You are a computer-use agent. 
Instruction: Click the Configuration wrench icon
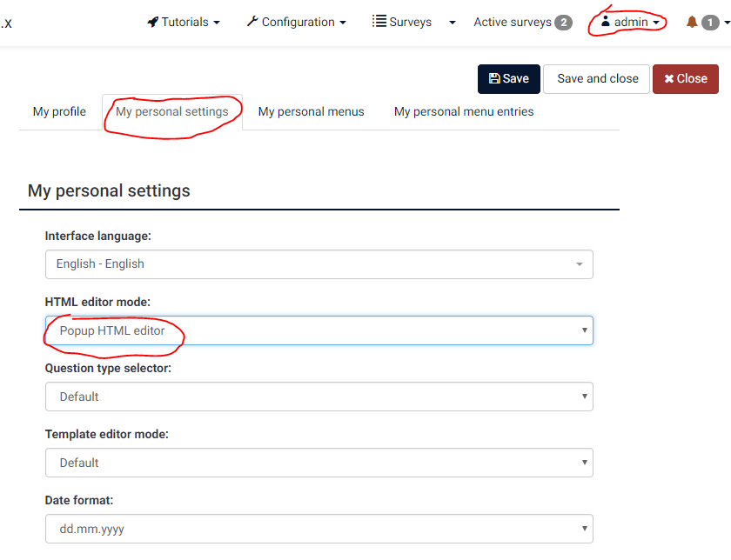pyautogui.click(x=252, y=22)
